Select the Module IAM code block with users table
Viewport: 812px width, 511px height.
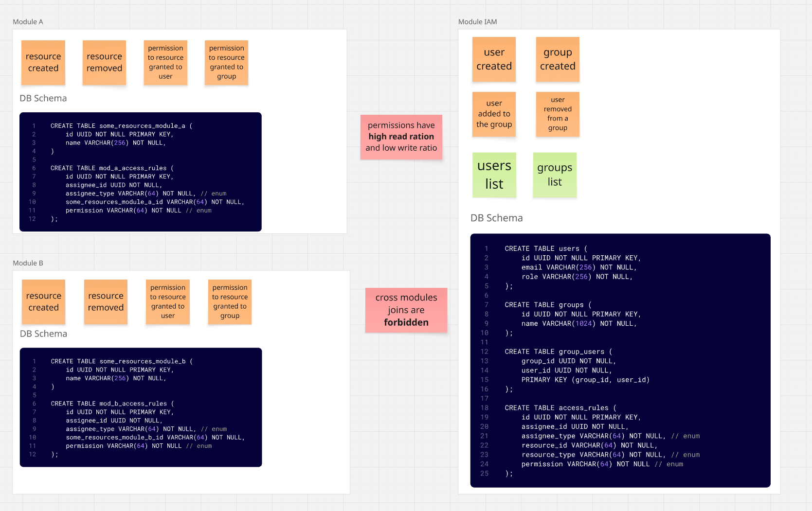pyautogui.click(x=620, y=360)
